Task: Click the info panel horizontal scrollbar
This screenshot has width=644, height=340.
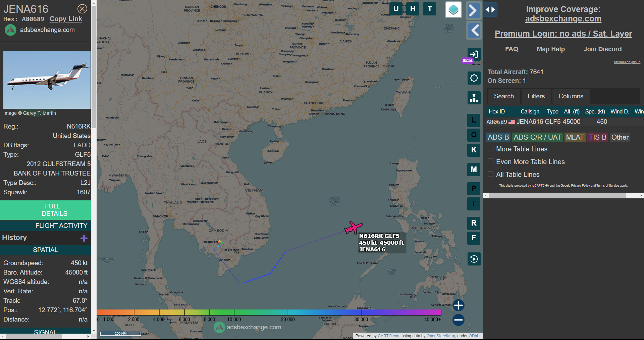Action: 34,336
